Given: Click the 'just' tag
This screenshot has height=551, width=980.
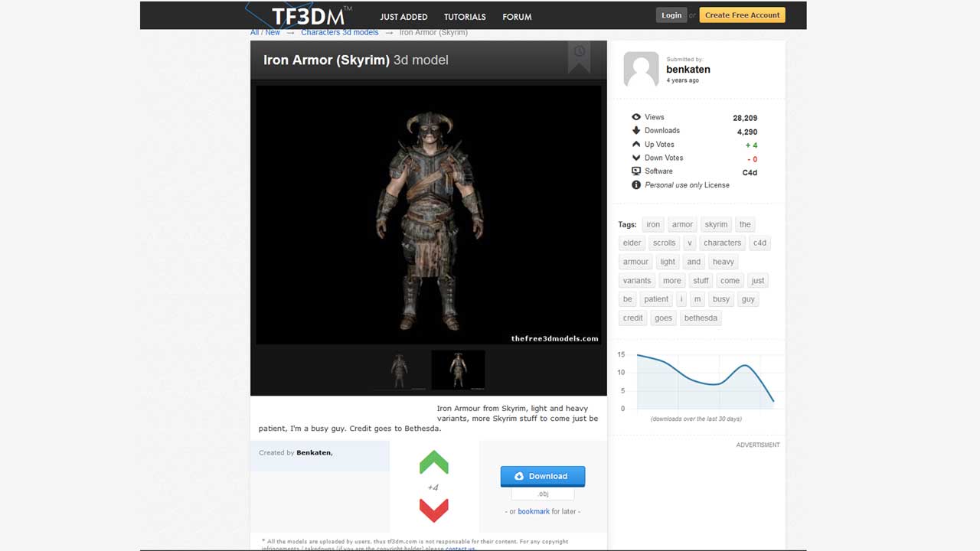Looking at the screenshot, I should pos(758,281).
